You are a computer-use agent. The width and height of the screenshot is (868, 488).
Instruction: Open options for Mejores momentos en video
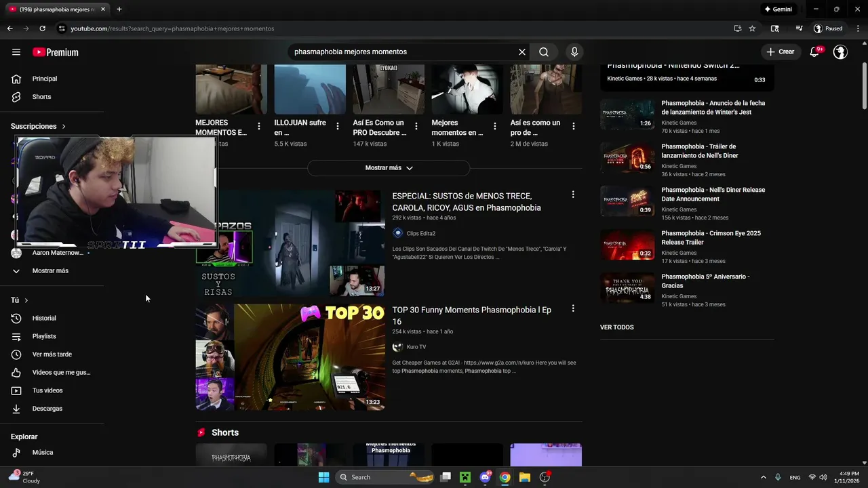pos(495,126)
